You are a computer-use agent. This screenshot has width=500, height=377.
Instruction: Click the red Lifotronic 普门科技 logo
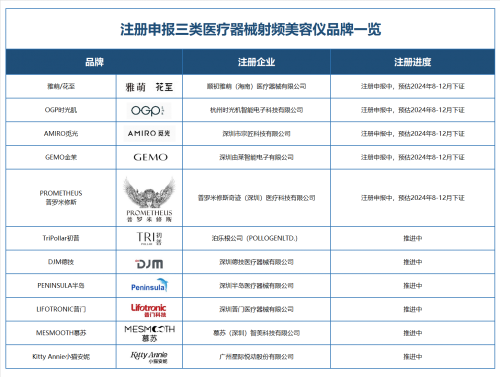pos(149,310)
